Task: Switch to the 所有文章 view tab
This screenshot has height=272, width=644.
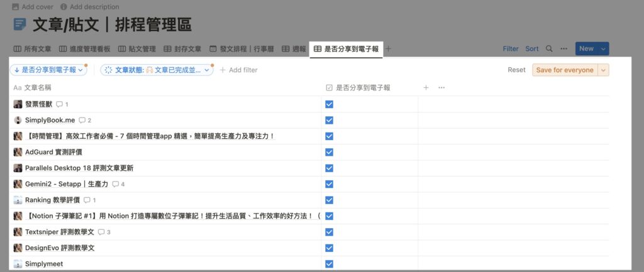Action: click(33, 49)
